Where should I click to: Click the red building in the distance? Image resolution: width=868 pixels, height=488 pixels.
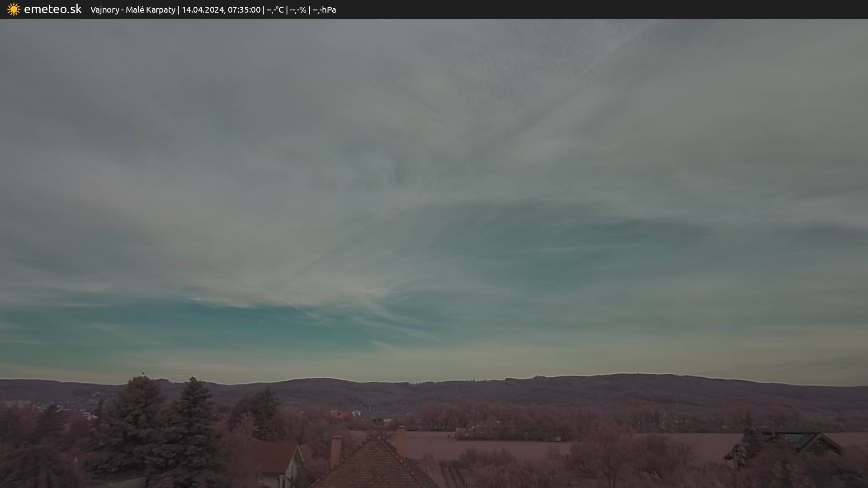pos(338,414)
